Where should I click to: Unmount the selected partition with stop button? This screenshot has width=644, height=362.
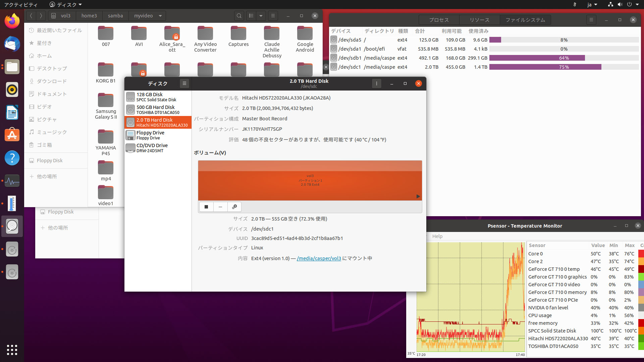click(x=206, y=207)
